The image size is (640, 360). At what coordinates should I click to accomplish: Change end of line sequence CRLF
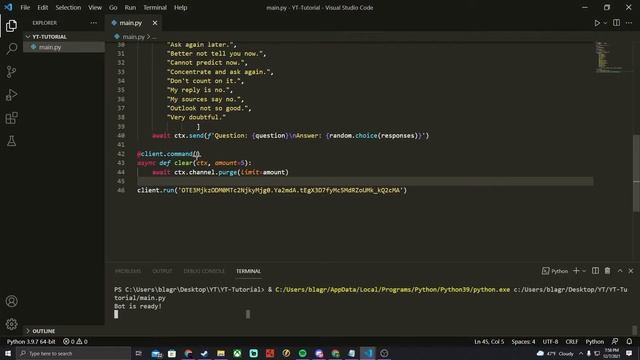coord(571,341)
